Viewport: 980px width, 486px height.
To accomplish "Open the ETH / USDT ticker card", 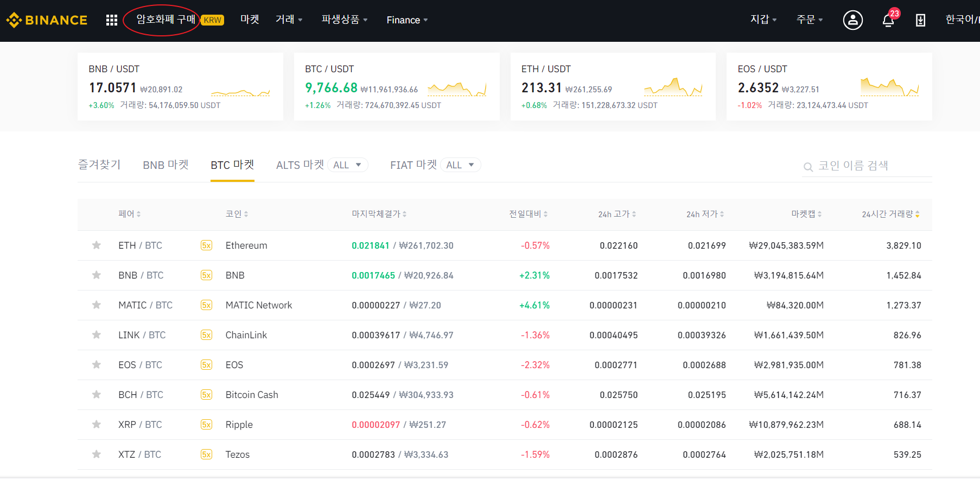I will (613, 86).
